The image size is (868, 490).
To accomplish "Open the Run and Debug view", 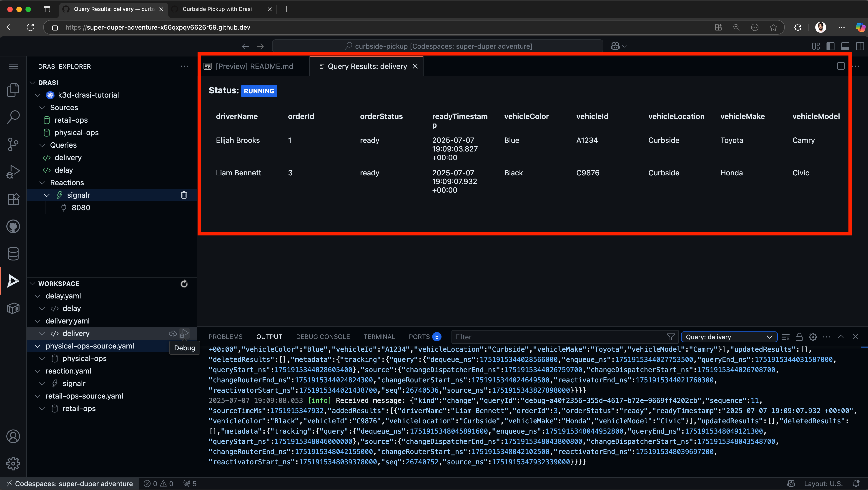I will (13, 172).
